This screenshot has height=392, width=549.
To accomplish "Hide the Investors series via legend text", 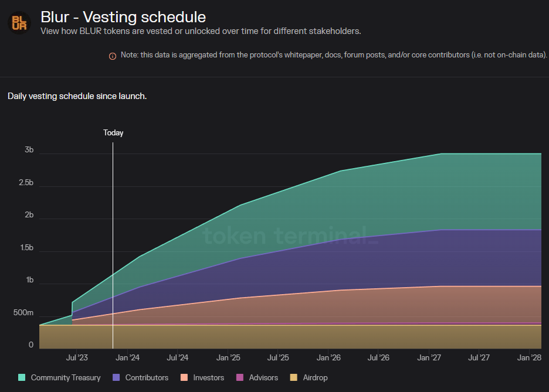I will pyautogui.click(x=208, y=378).
